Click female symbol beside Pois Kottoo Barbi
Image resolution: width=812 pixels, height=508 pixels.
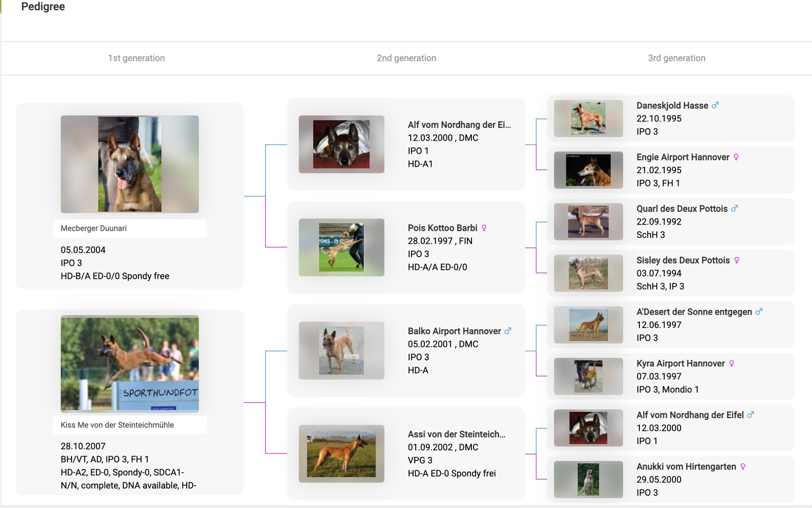(x=484, y=228)
